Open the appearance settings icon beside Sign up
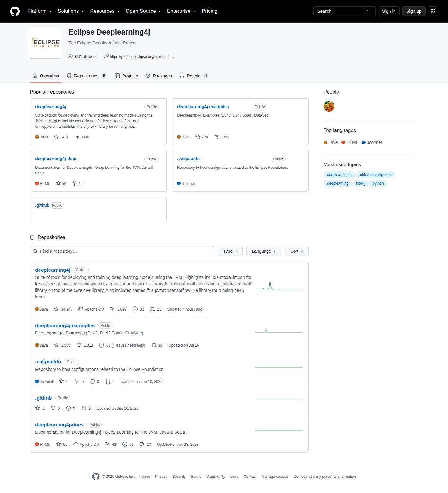The height and width of the screenshot is (493, 448). (433, 11)
